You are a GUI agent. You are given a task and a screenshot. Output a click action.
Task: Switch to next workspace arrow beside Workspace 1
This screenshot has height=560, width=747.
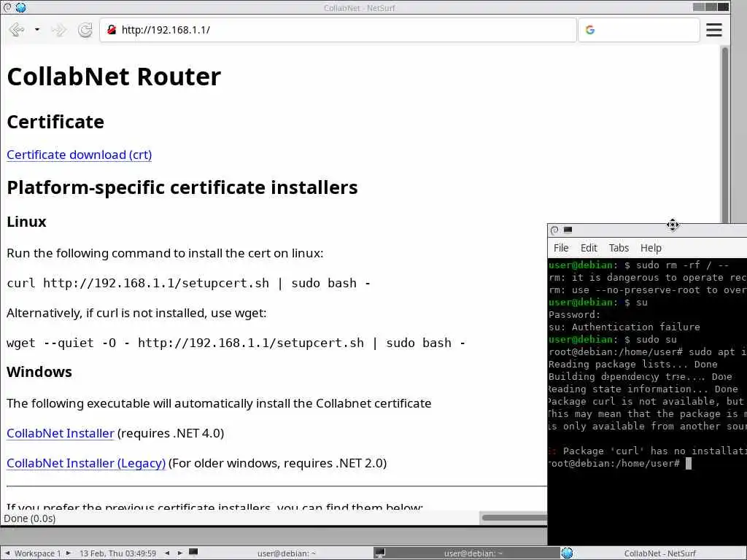click(68, 553)
